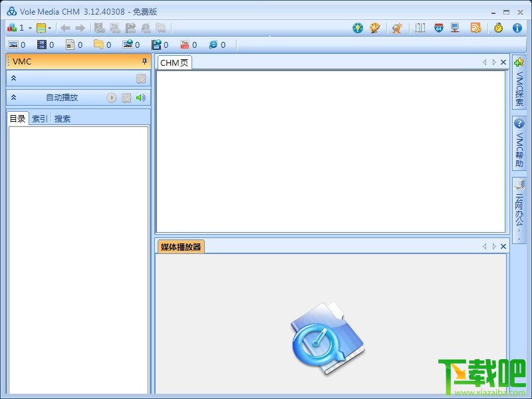This screenshot has width=532, height=399.
Task: Open the dropdown arrow beside yellow layout icon
Action: click(49, 28)
